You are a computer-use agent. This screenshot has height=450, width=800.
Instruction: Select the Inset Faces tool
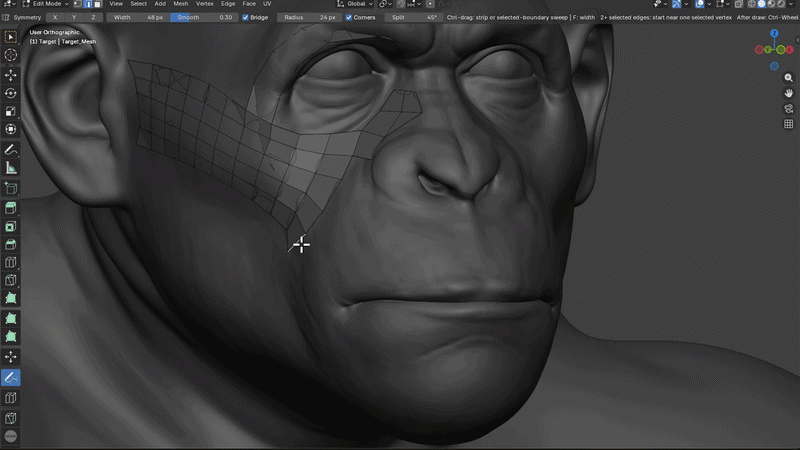point(11,227)
